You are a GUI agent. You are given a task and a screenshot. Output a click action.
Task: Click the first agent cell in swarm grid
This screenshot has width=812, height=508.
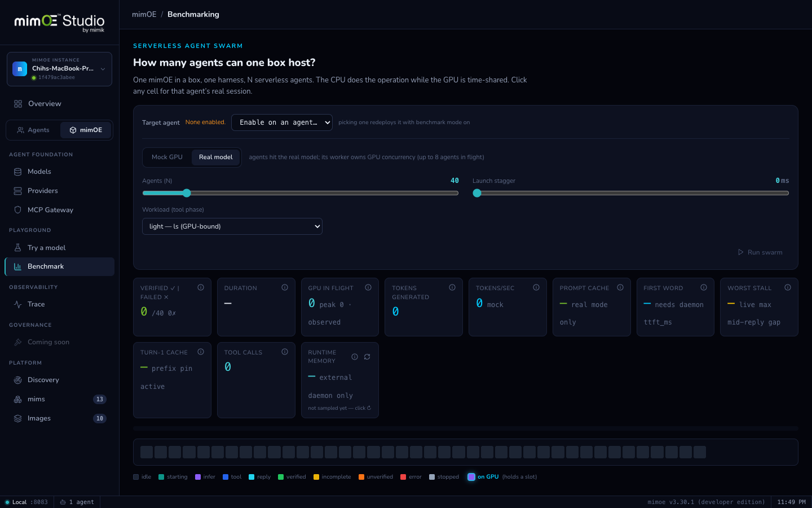pos(147,452)
